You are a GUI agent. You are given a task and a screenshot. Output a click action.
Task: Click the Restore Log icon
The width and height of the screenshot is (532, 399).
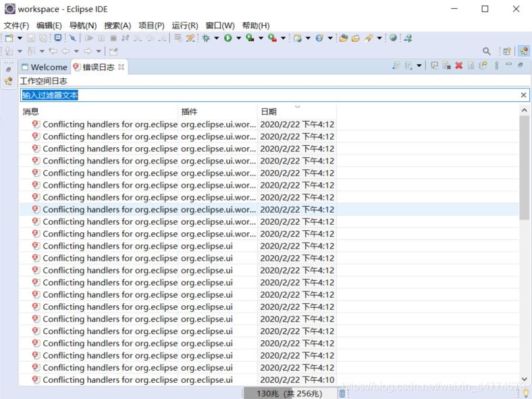point(483,65)
